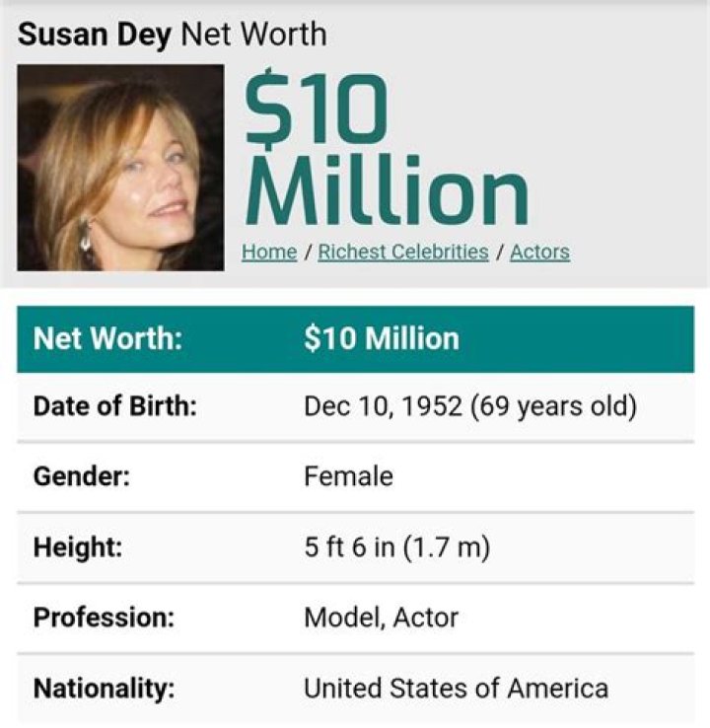Select the Date of Birth row label

[115, 406]
